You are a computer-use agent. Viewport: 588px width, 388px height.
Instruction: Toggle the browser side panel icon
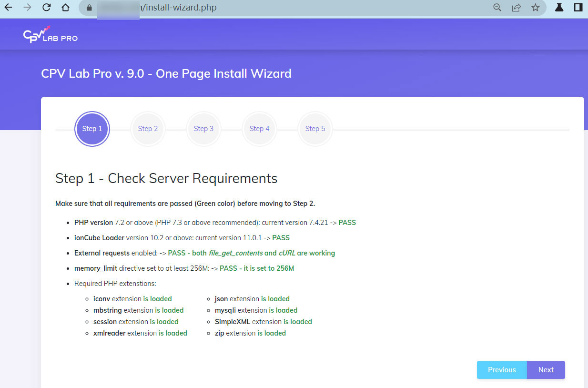(578, 8)
